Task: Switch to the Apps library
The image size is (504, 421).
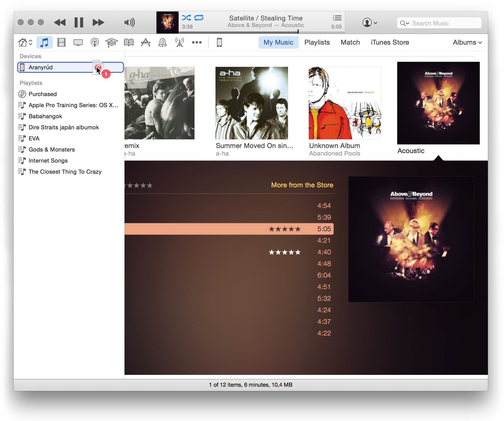Action: point(146,42)
